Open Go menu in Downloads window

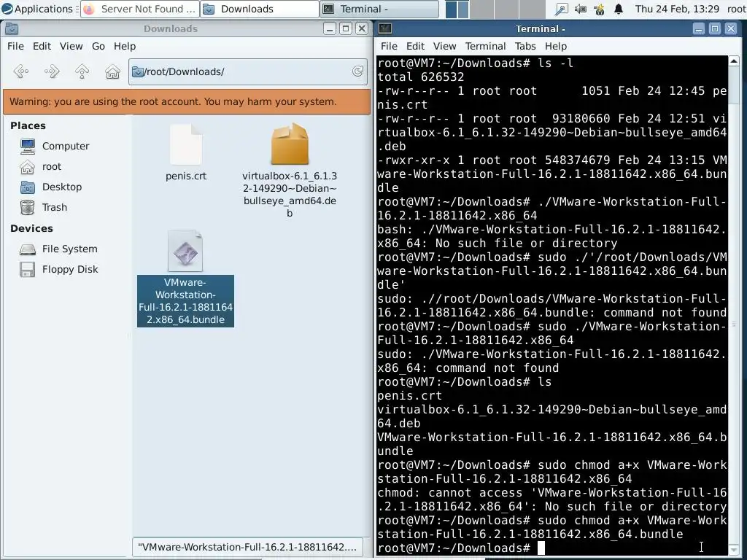click(98, 46)
